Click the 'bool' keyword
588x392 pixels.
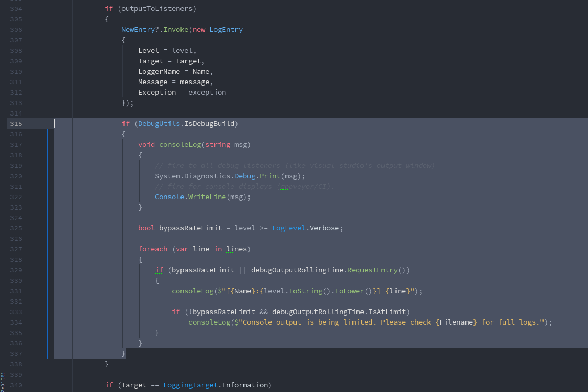pyautogui.click(x=146, y=228)
